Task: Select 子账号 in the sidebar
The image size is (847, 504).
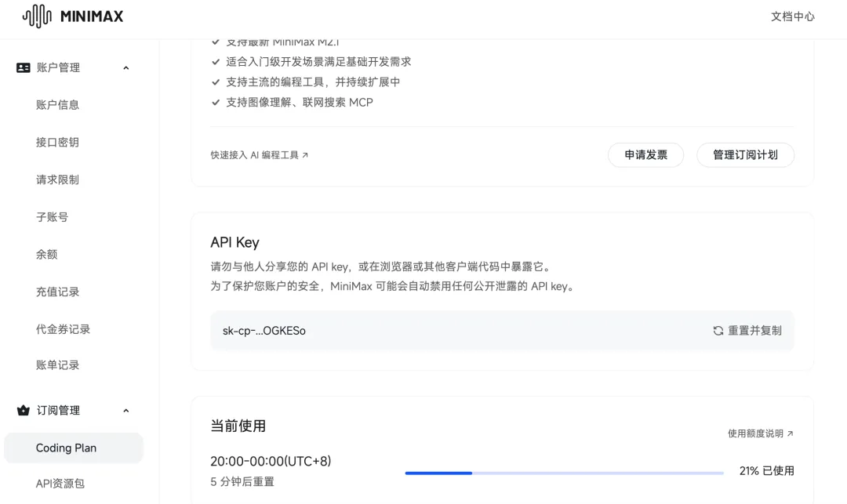Action: (53, 217)
